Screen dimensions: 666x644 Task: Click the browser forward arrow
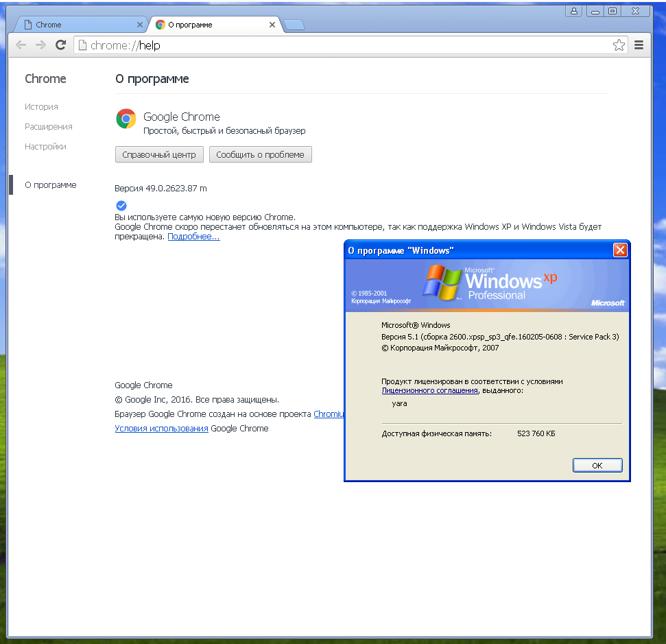40,45
